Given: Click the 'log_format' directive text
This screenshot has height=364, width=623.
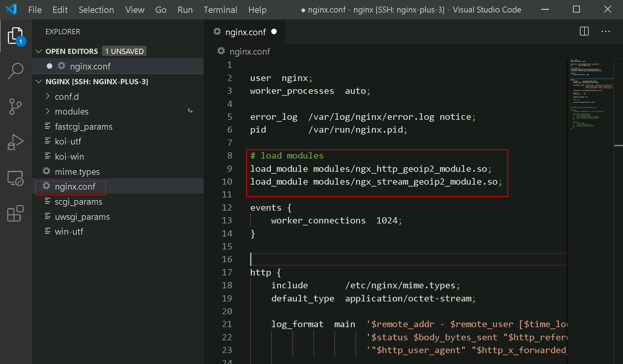Looking at the screenshot, I should click(297, 324).
